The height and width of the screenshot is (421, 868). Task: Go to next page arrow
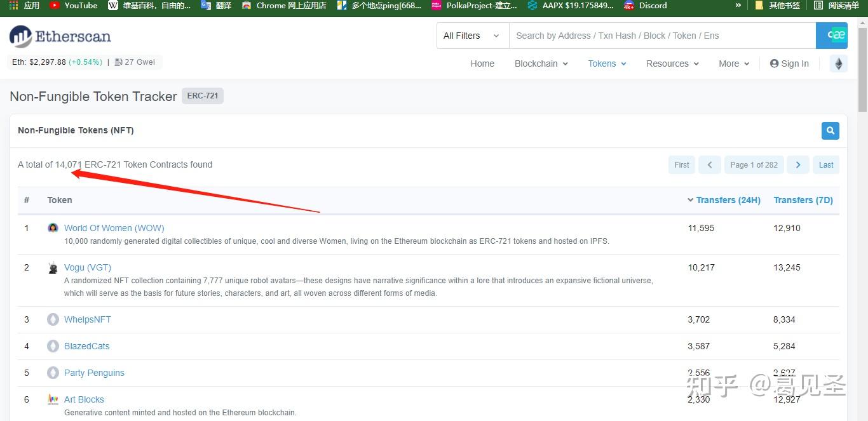(x=798, y=164)
